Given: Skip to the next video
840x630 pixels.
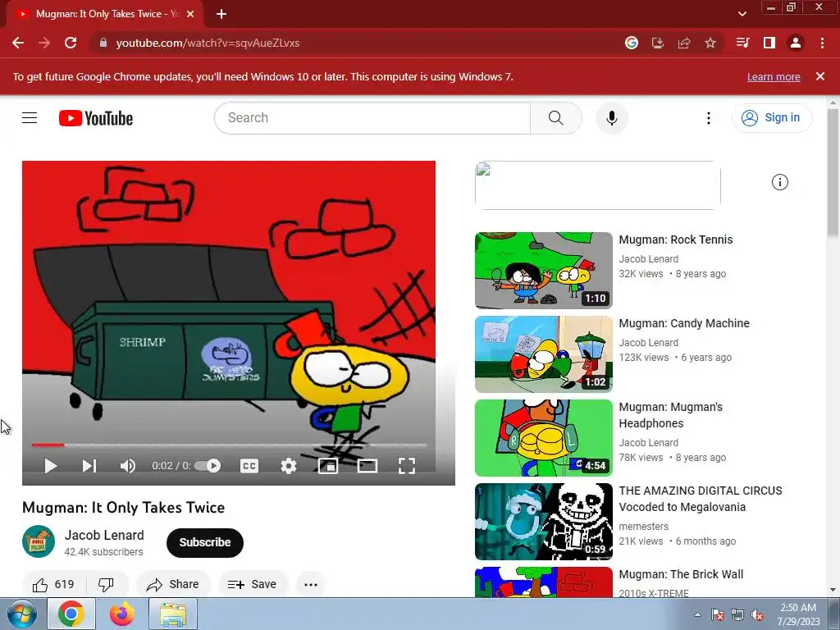Looking at the screenshot, I should click(89, 466).
